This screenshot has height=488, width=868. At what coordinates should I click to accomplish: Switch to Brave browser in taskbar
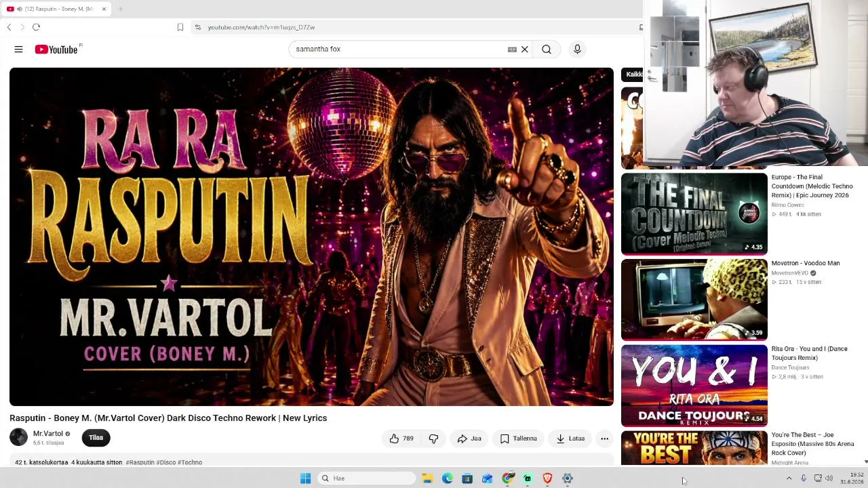click(547, 479)
